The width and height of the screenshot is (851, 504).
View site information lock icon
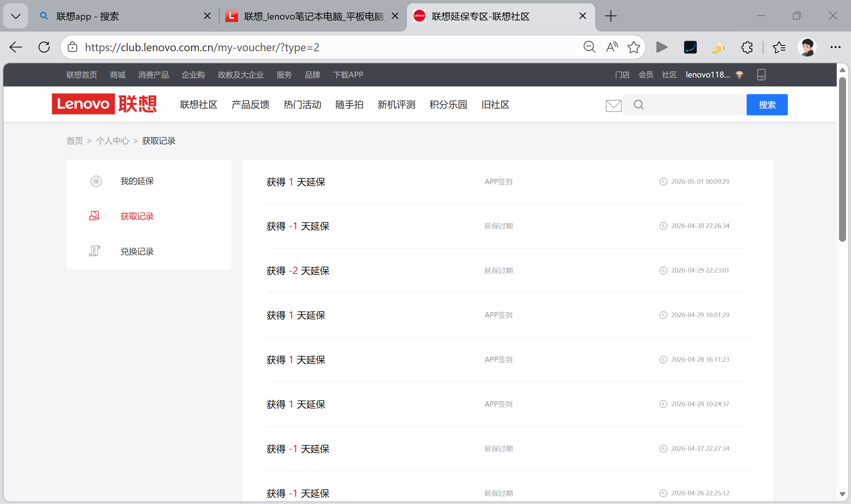72,47
